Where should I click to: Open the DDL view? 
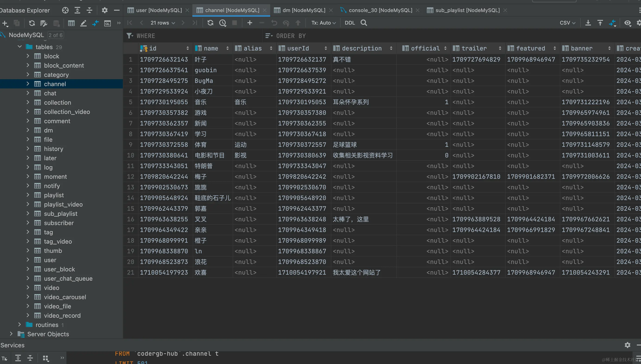349,23
